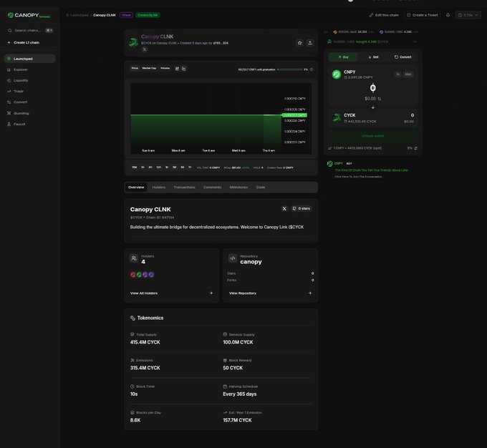The width and height of the screenshot is (487, 448).
Task: Click the bought 4.34K activity row
Action: pos(373,42)
